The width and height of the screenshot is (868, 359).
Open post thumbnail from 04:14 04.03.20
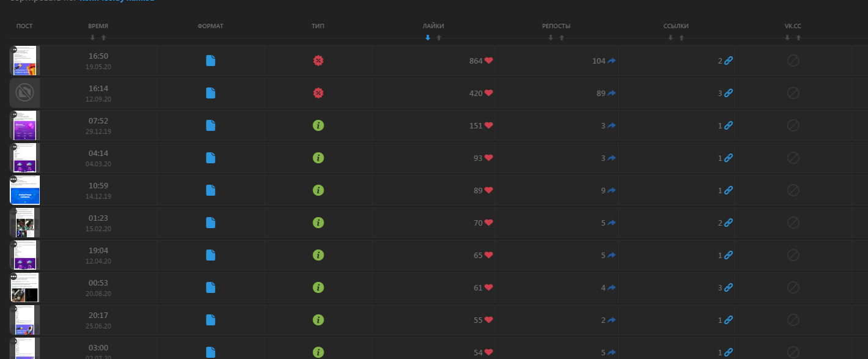[24, 158]
